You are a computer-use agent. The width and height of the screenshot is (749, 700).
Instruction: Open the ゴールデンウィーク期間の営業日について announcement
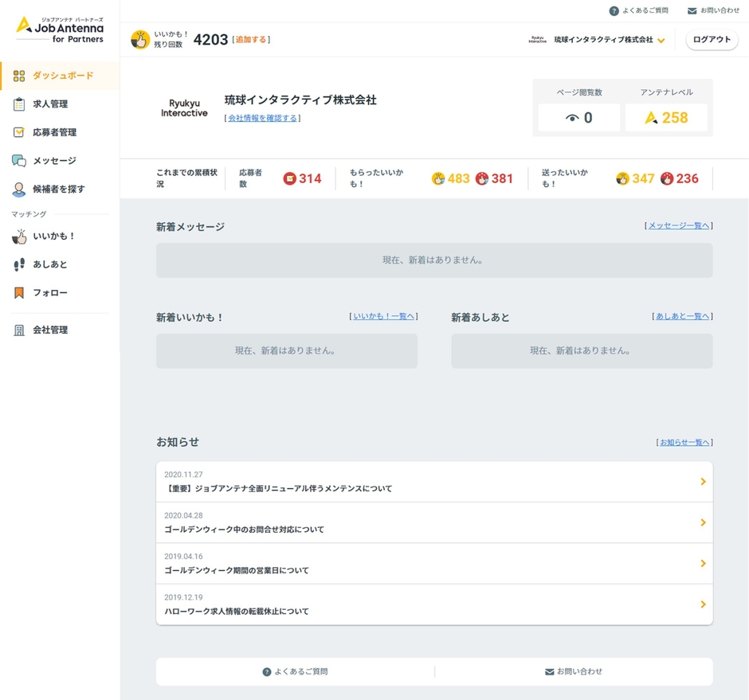pos(434,564)
